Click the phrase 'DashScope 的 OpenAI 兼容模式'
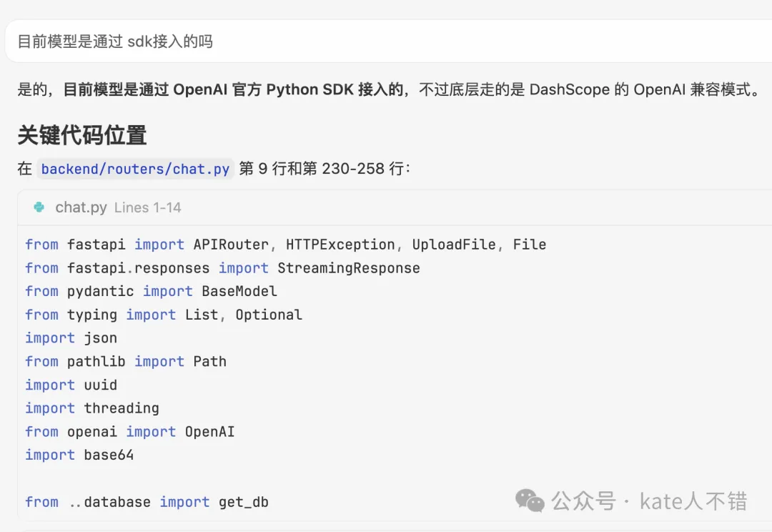772x532 pixels. point(640,89)
